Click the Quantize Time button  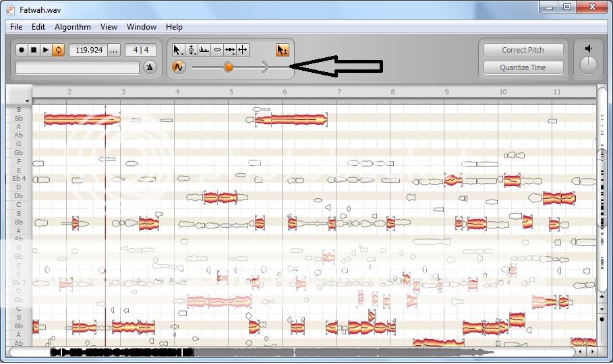coord(523,67)
